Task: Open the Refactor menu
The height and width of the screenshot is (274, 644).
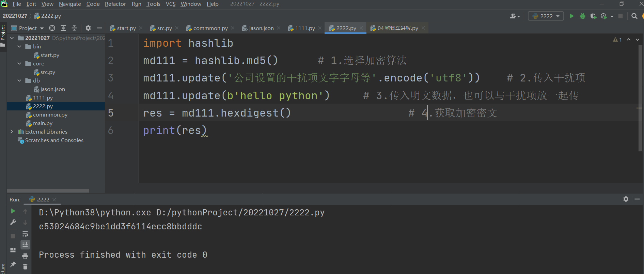Action: pyautogui.click(x=115, y=4)
